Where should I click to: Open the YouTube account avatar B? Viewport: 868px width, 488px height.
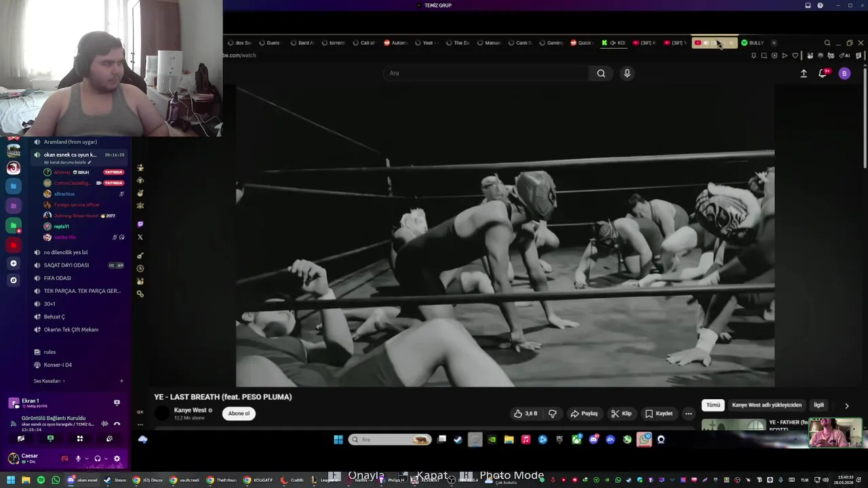pyautogui.click(x=844, y=73)
